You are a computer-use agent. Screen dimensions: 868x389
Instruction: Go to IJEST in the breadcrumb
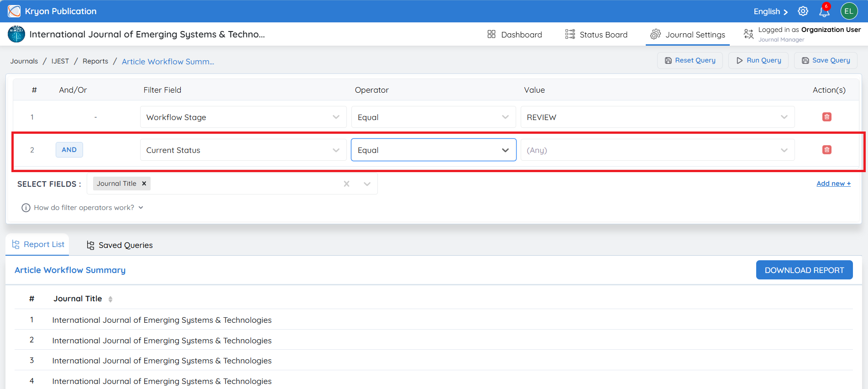(60, 61)
